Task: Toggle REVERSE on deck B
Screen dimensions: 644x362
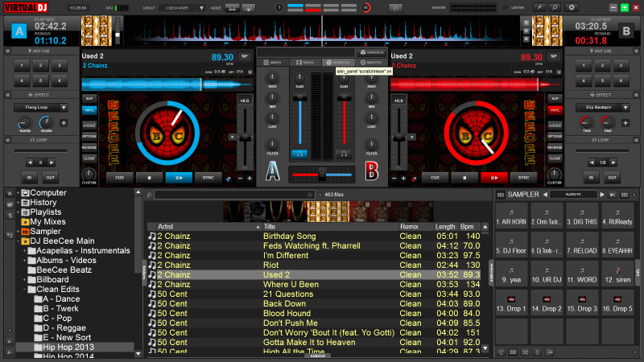Action: (555, 147)
